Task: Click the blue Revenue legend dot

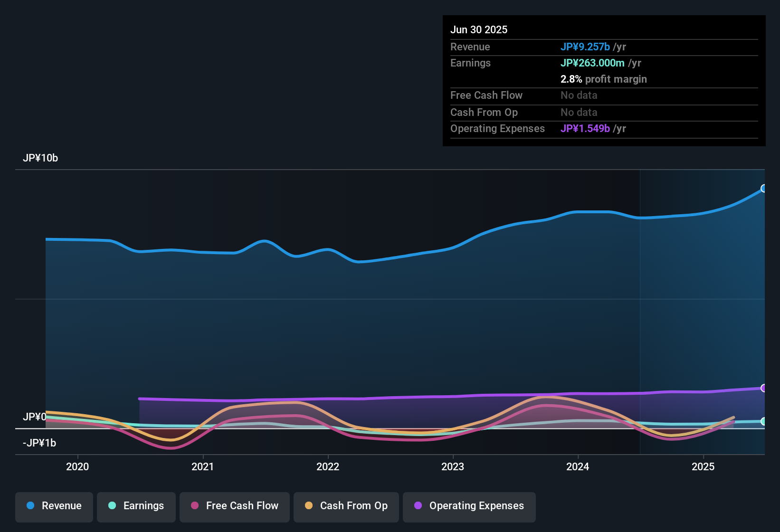Action: pyautogui.click(x=30, y=506)
